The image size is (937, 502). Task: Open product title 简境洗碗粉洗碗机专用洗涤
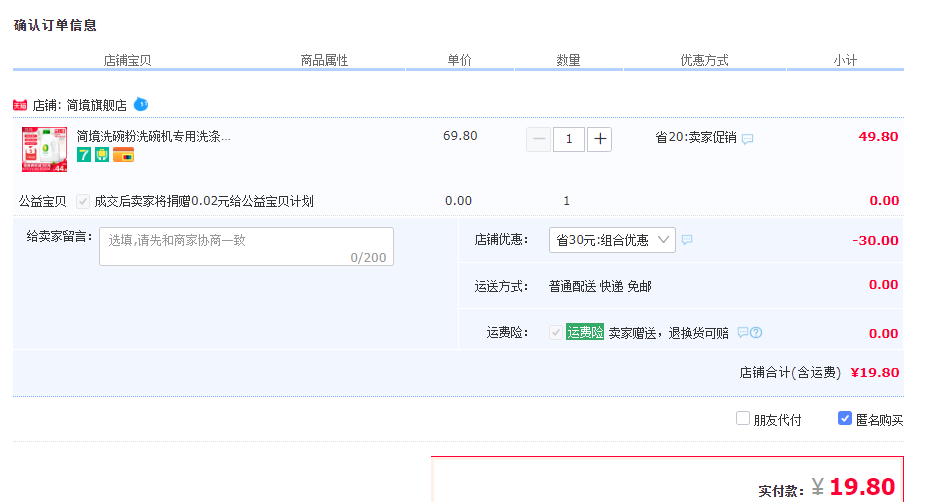154,137
